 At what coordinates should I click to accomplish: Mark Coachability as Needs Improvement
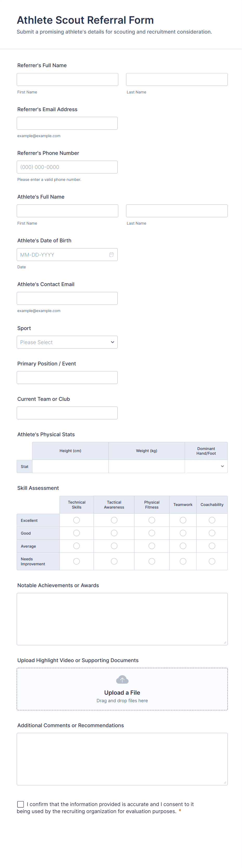click(212, 561)
